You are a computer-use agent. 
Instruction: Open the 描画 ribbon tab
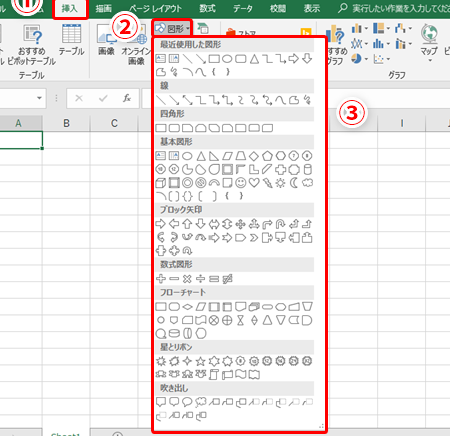[103, 8]
